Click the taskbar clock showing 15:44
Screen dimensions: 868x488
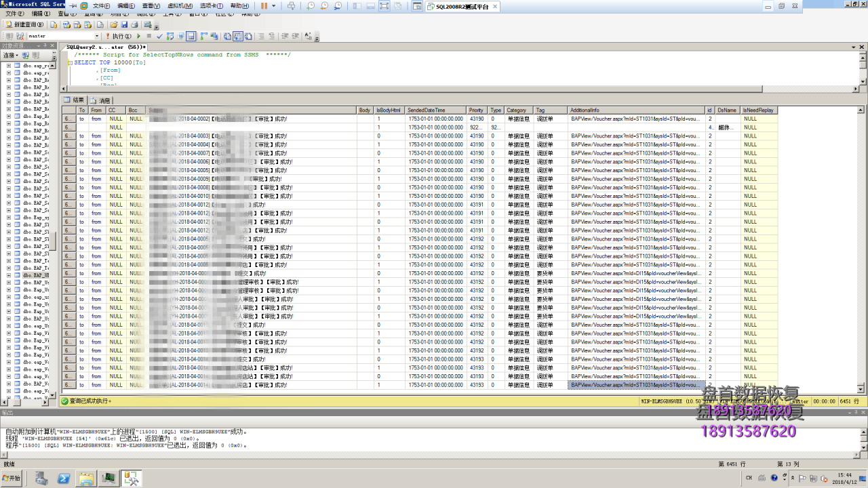(x=844, y=478)
